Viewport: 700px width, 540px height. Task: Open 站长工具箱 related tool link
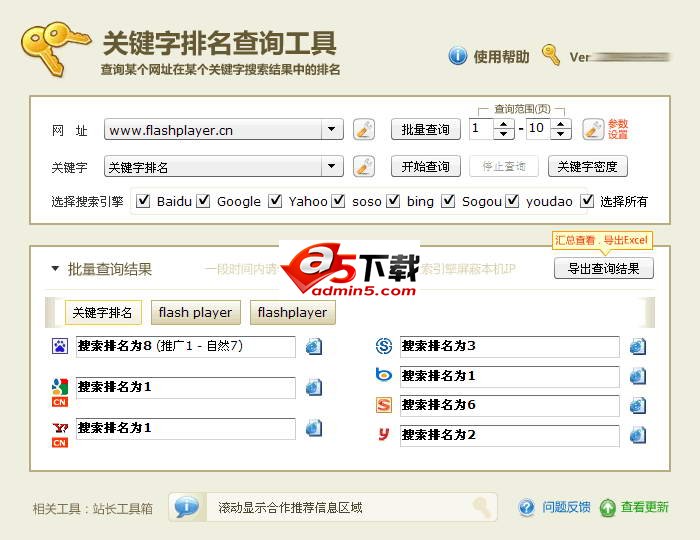[x=123, y=509]
